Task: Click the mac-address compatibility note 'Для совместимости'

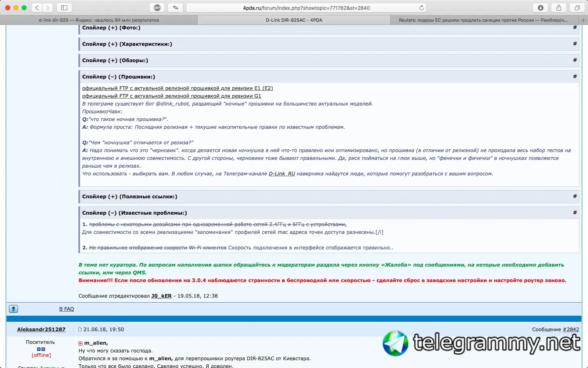Action: click(233, 232)
